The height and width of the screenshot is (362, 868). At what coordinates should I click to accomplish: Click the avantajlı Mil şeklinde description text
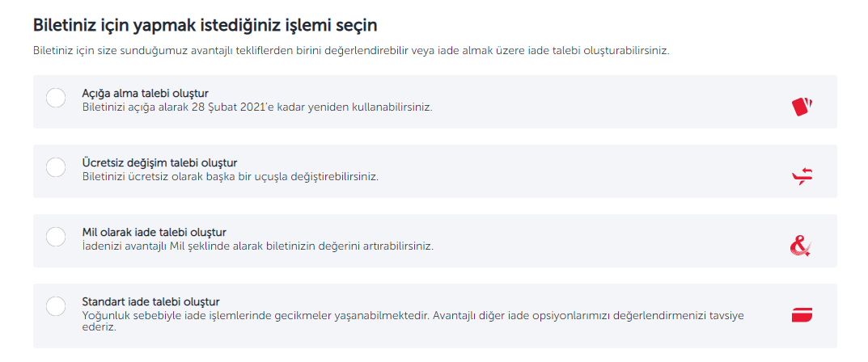point(257,246)
